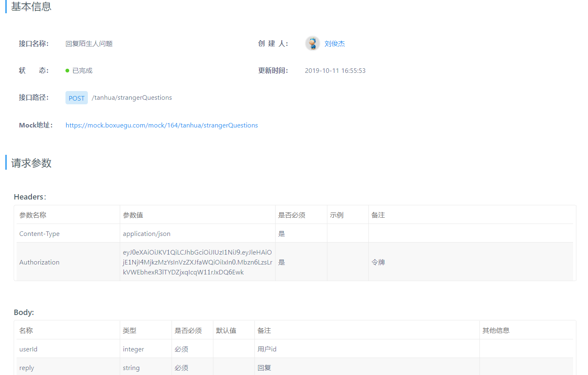Image resolution: width=588 pixels, height=375 pixels.
Task: Click the creator avatar image
Action: pos(312,43)
